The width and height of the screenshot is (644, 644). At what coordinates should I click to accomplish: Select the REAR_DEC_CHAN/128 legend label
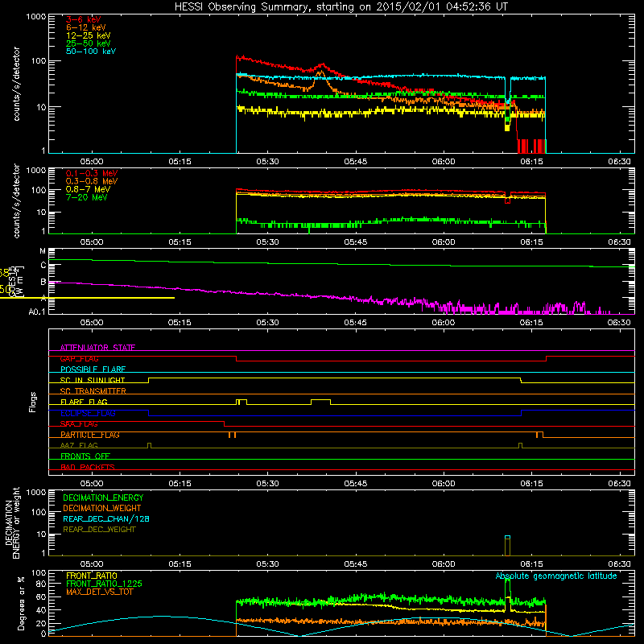click(x=106, y=519)
